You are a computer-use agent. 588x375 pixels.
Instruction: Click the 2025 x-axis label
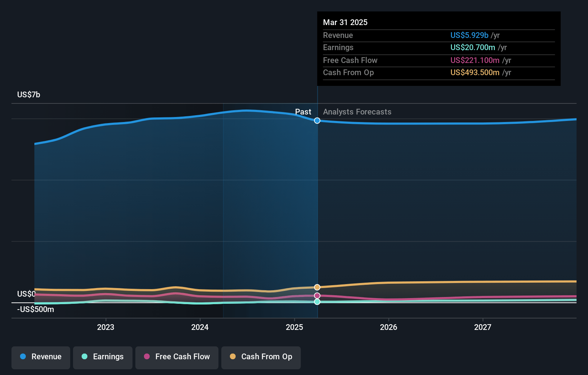294,327
